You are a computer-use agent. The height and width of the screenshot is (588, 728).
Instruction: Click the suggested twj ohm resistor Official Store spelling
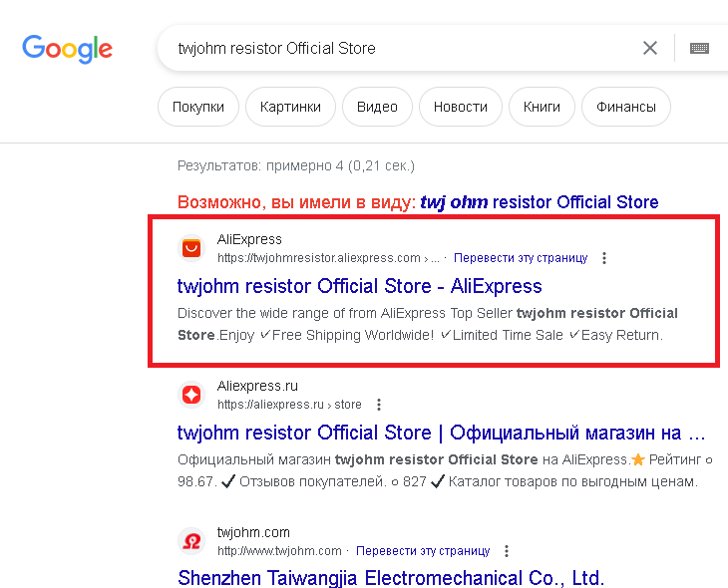pyautogui.click(x=540, y=202)
